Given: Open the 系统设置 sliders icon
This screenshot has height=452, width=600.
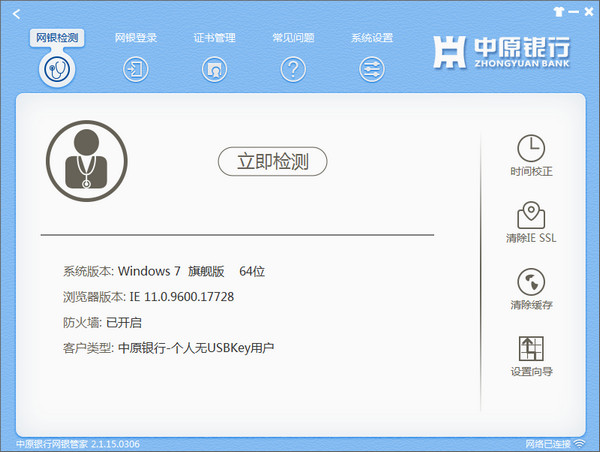Looking at the screenshot, I should [x=372, y=69].
